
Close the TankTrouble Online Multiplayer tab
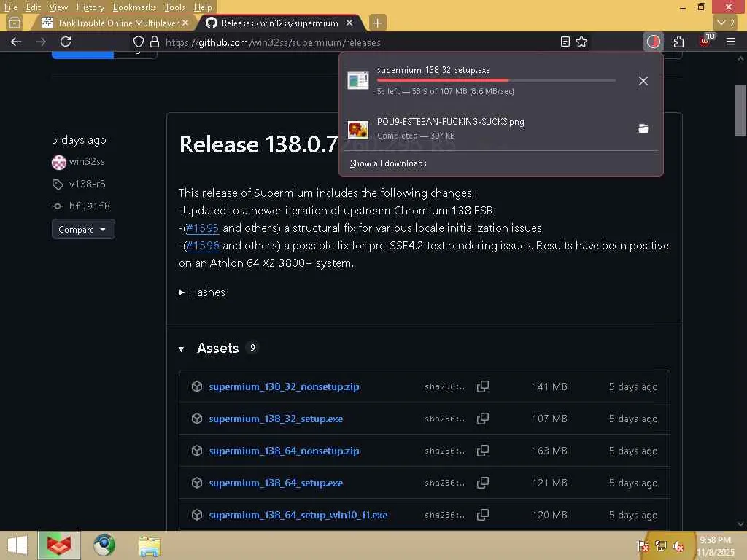click(185, 23)
